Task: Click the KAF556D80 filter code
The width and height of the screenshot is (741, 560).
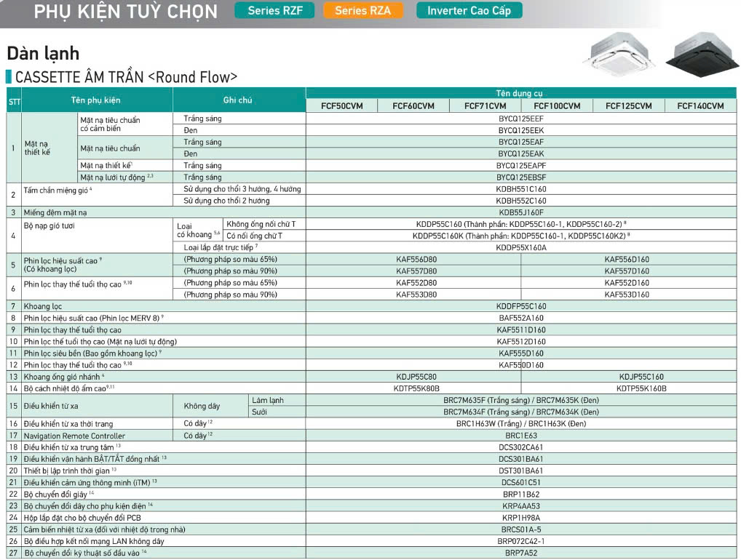Action: 416,259
